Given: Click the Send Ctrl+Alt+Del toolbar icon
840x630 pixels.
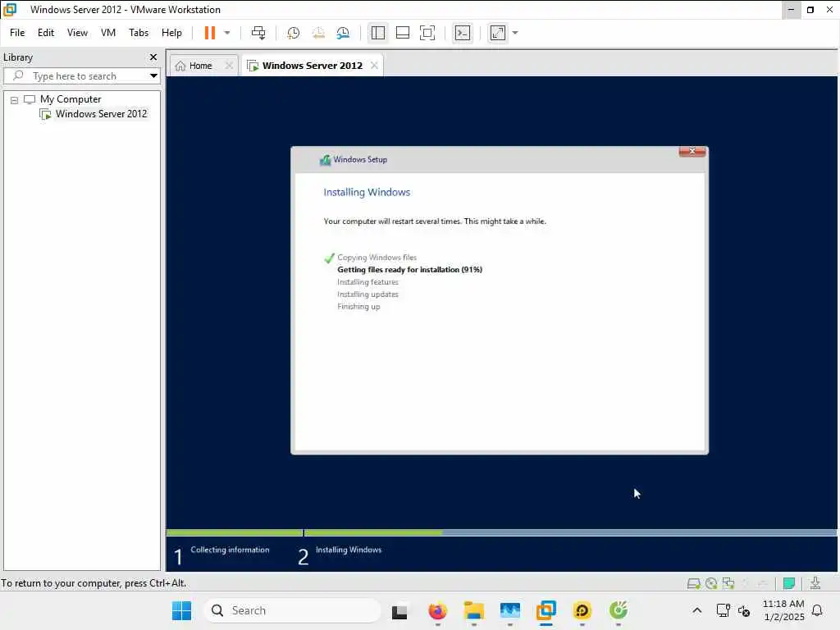Looking at the screenshot, I should [x=258, y=33].
